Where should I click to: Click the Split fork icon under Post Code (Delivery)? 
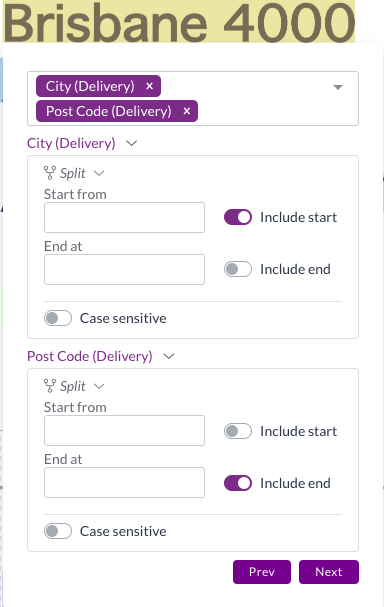[x=50, y=386]
